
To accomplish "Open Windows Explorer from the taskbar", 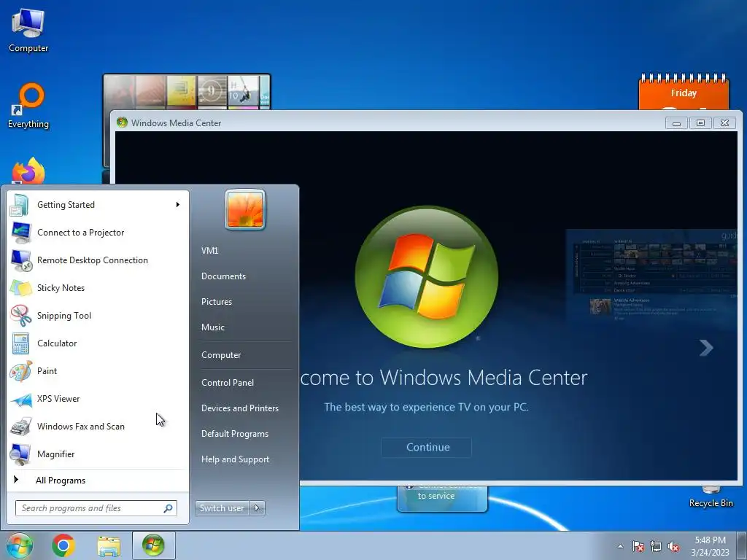I will 109,546.
